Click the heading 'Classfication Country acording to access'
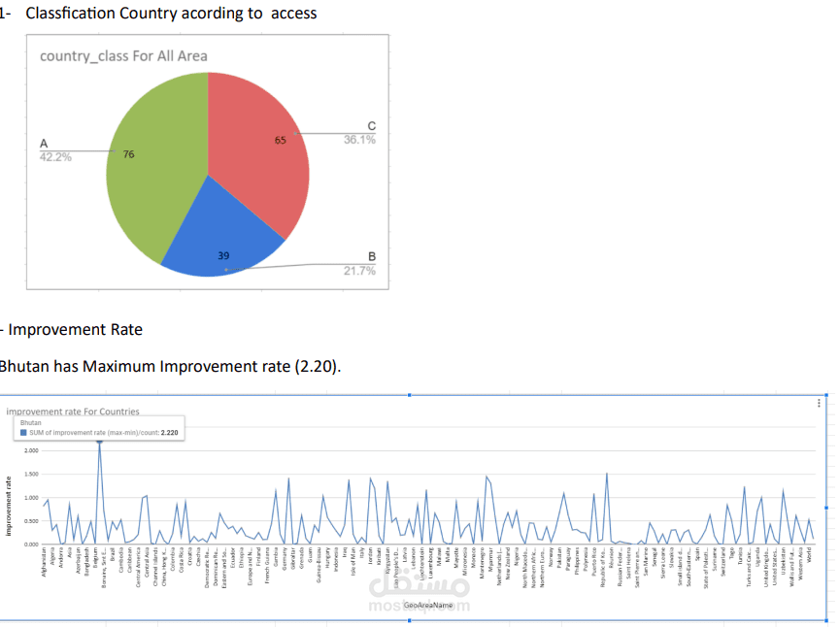Viewport: 840px width, 627px height. (171, 13)
